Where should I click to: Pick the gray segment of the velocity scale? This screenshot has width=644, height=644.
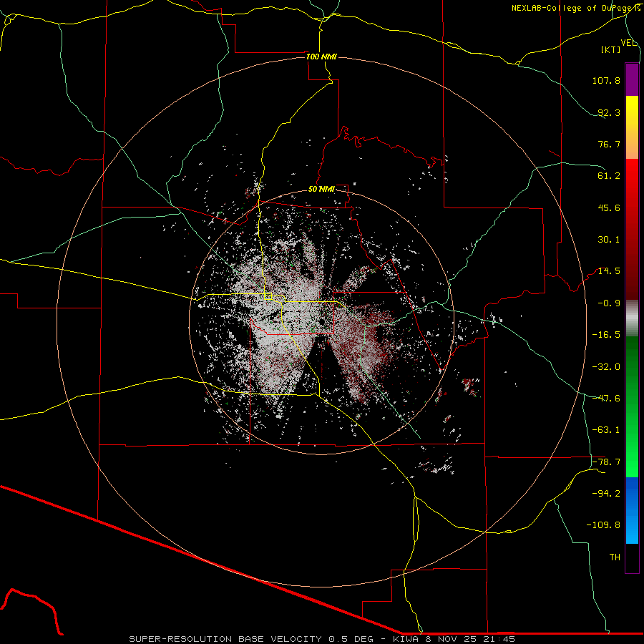[x=632, y=318]
